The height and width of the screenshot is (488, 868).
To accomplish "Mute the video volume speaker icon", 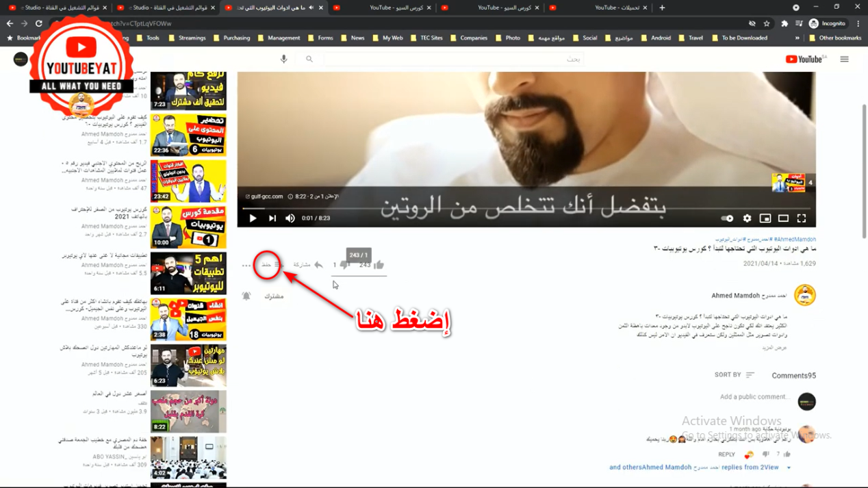I will (x=290, y=218).
